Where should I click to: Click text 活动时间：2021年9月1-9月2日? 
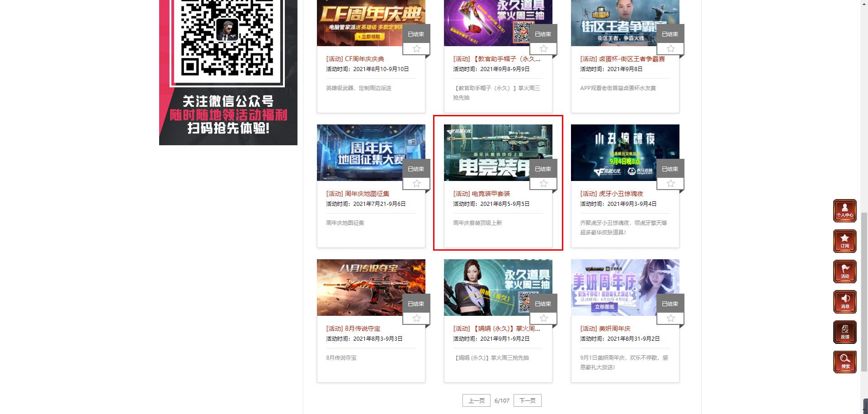coord(491,339)
